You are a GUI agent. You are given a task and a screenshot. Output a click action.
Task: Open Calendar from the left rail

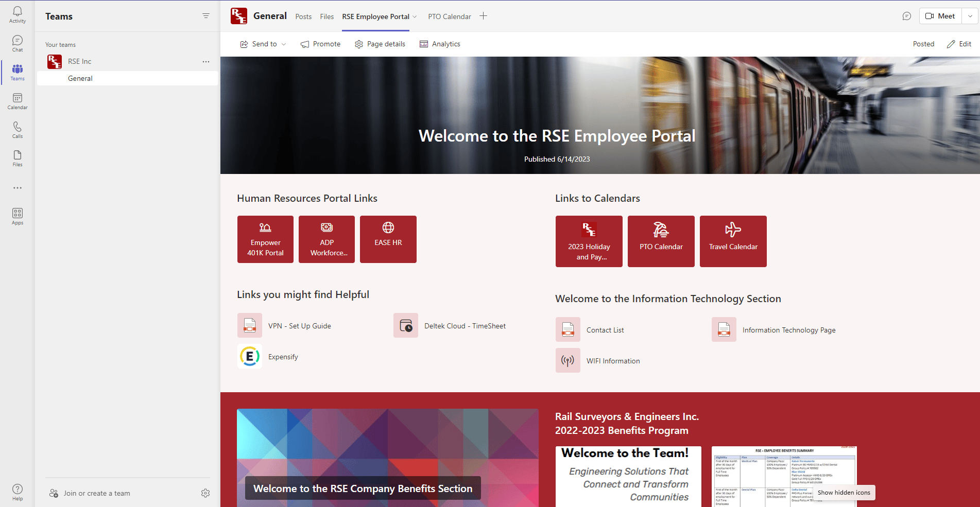pyautogui.click(x=18, y=101)
